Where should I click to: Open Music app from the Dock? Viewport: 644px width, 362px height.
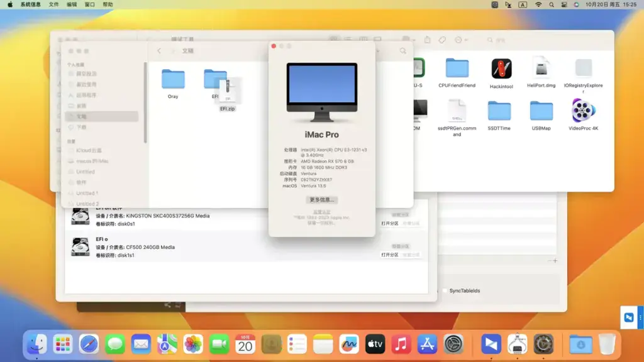401,344
